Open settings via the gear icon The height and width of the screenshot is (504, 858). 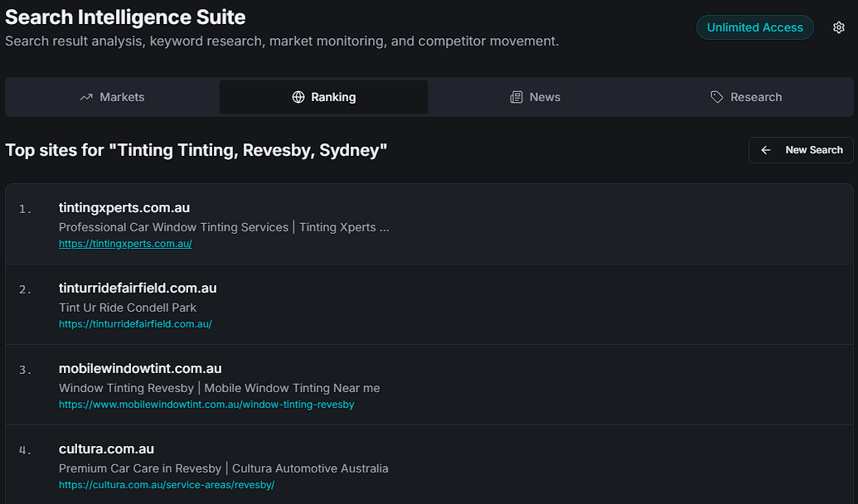coord(838,27)
